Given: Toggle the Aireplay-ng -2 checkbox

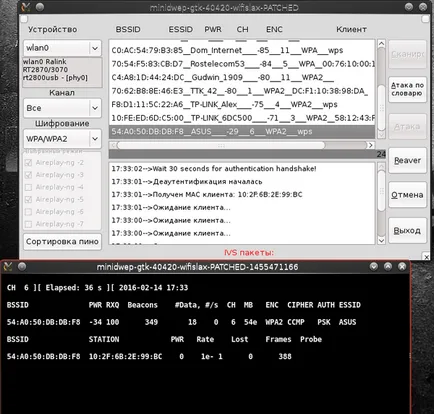Looking at the screenshot, I should 28,163.
